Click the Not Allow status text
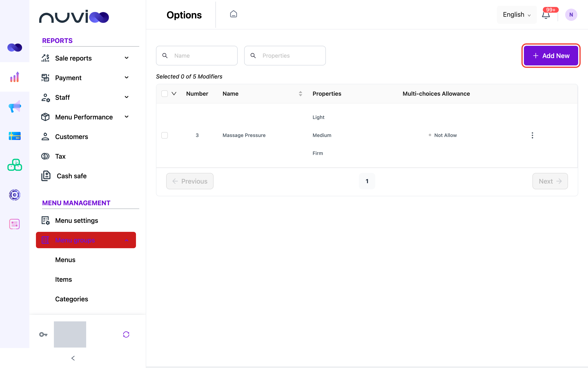 click(445, 135)
